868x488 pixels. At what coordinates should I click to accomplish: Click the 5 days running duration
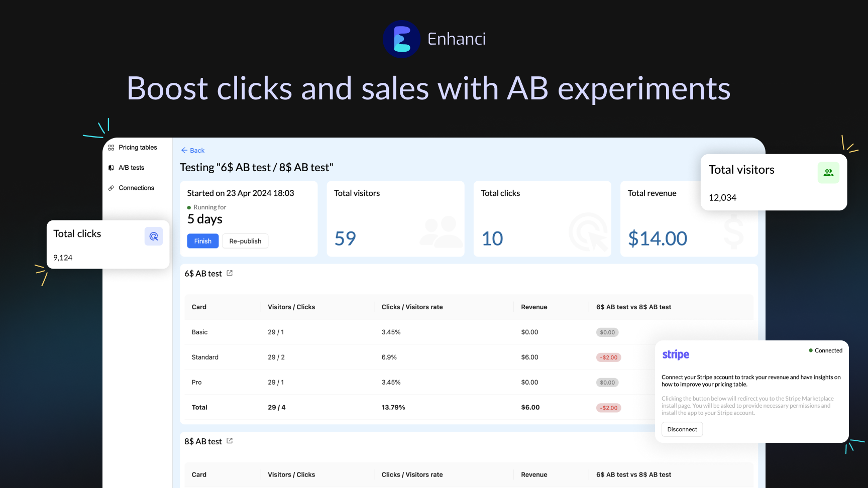(x=205, y=219)
